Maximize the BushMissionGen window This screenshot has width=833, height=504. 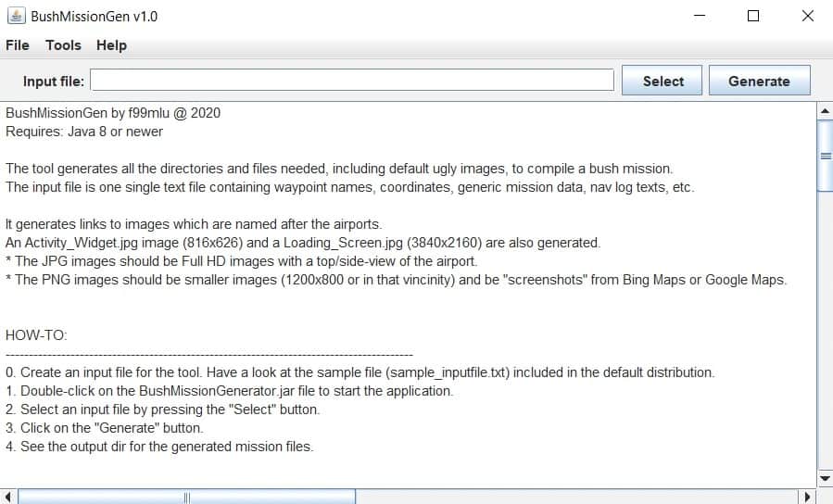pos(753,16)
